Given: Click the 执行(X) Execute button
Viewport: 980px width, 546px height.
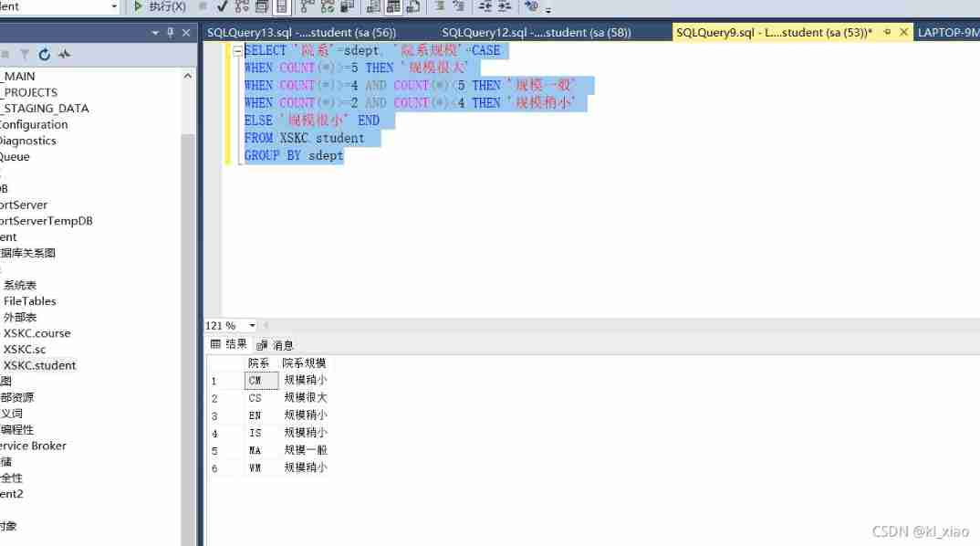Looking at the screenshot, I should coord(161,7).
